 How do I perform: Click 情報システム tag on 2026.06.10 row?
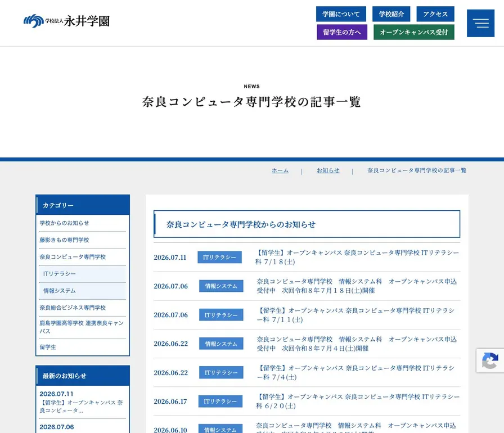220,429
